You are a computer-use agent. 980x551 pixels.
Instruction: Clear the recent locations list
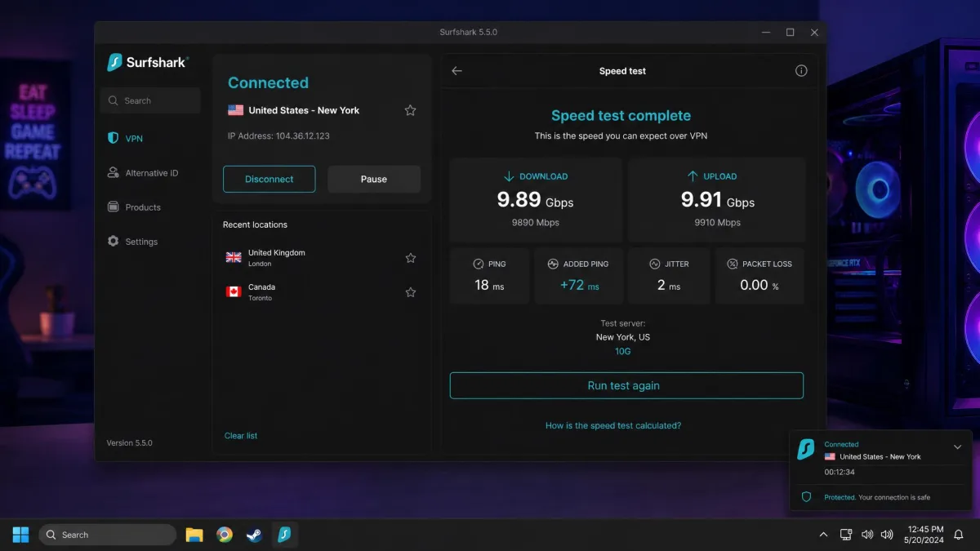click(x=241, y=436)
